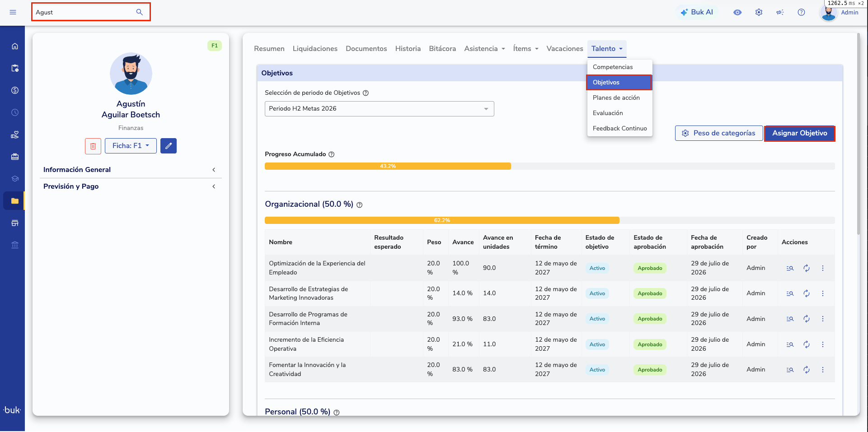Toggle the eye visibility icon in the top bar

[x=737, y=12]
